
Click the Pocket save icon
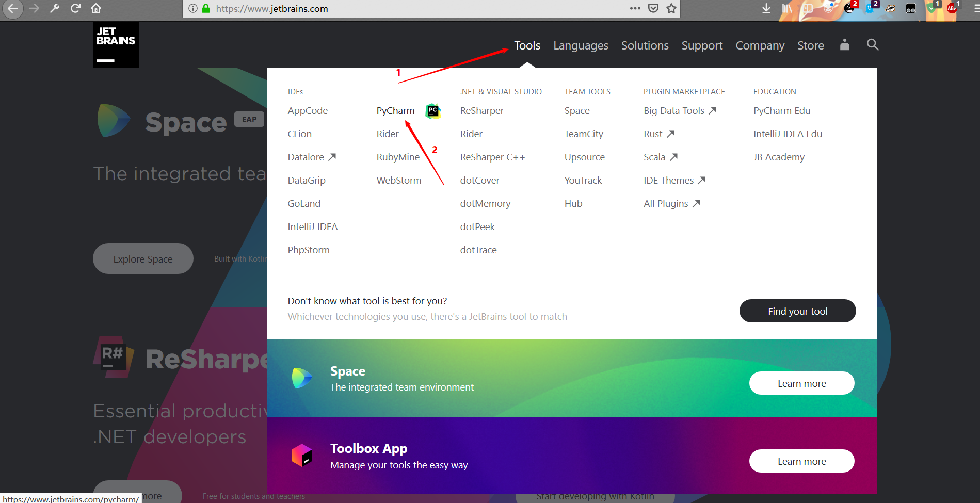pyautogui.click(x=653, y=8)
